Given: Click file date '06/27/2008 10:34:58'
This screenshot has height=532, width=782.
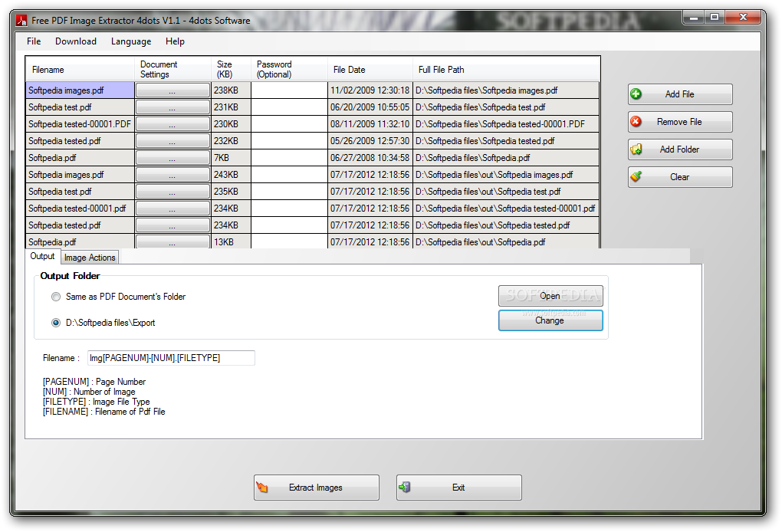Looking at the screenshot, I should click(x=370, y=158).
